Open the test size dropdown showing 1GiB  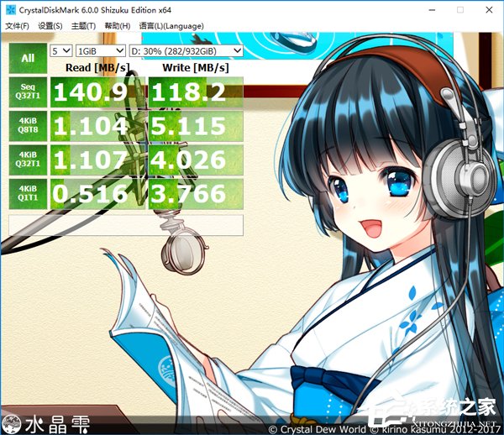point(101,50)
